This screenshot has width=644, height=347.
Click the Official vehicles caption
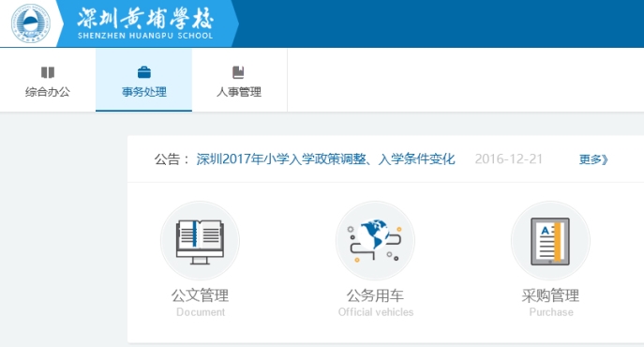point(375,312)
